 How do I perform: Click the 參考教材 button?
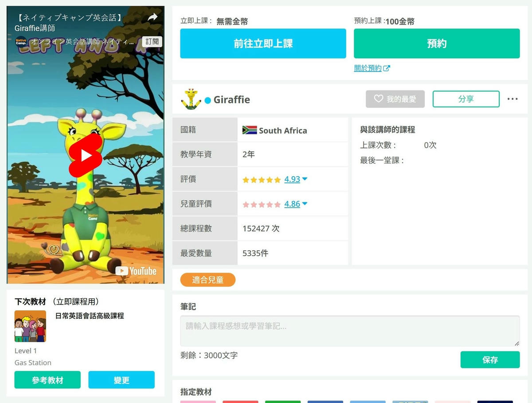47,380
